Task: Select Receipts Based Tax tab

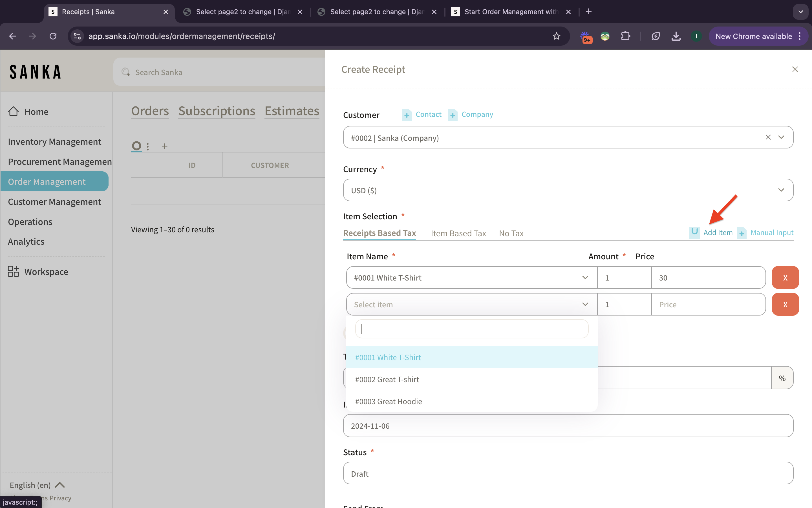Action: coord(379,233)
